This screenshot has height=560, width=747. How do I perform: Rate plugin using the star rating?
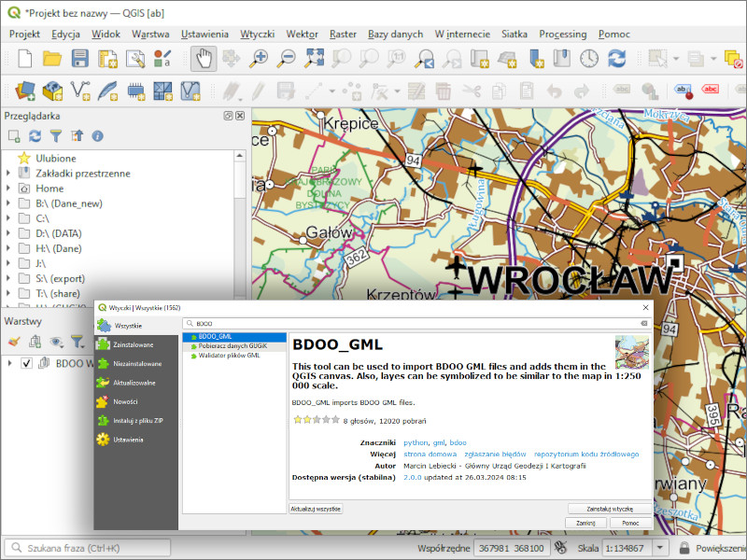point(317,420)
